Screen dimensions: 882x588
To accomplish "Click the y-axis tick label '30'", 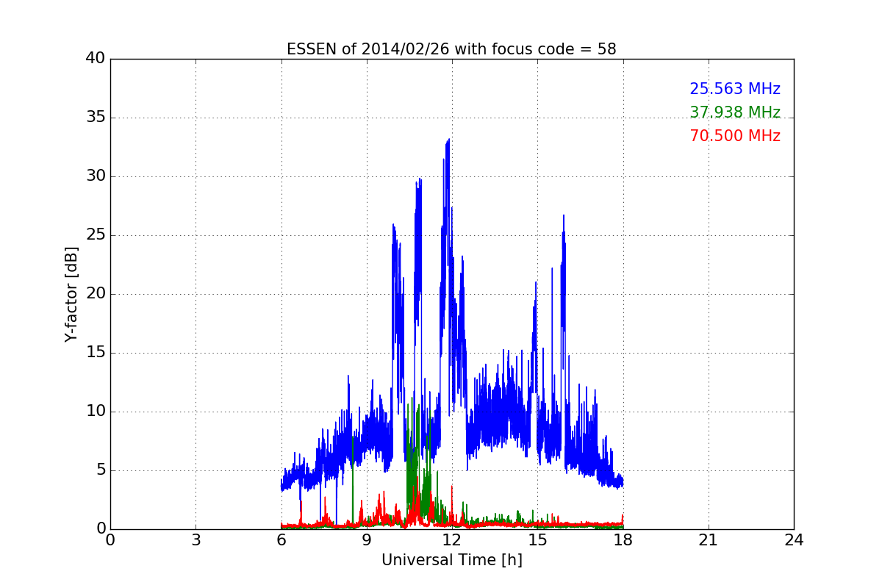I will tap(96, 176).
